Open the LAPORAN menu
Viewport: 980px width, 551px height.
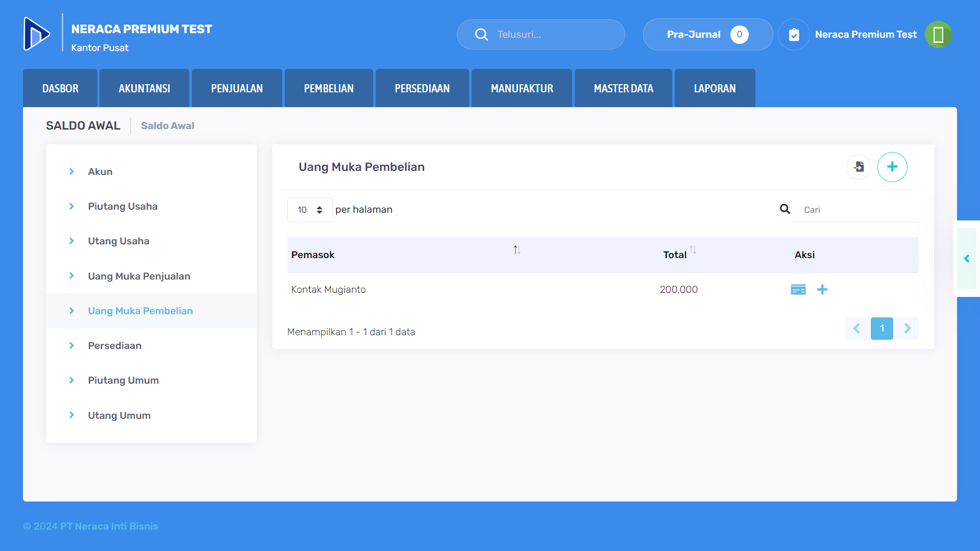(x=715, y=88)
